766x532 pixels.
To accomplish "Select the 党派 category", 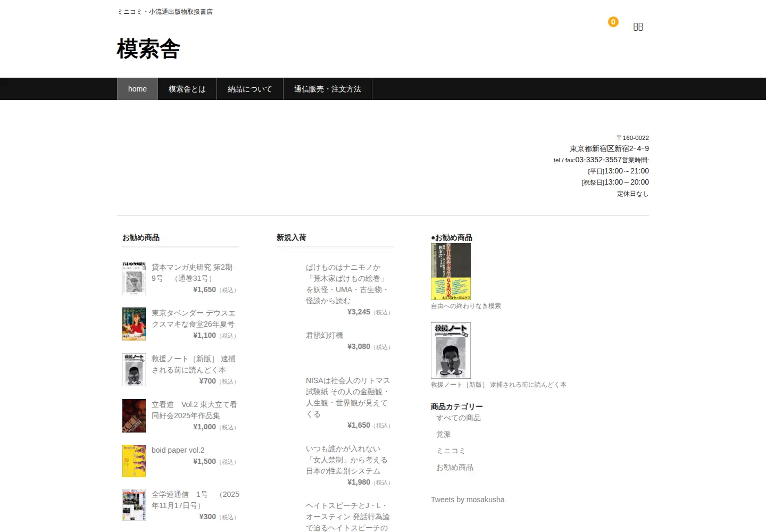I will (x=444, y=435).
